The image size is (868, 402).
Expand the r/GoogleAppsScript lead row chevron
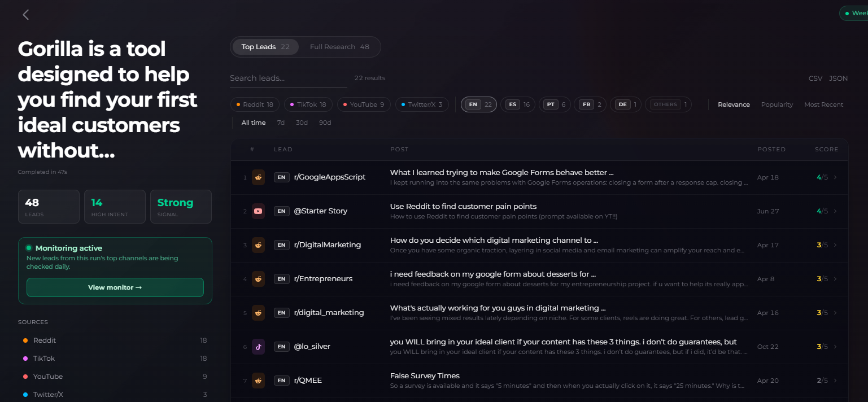click(835, 177)
